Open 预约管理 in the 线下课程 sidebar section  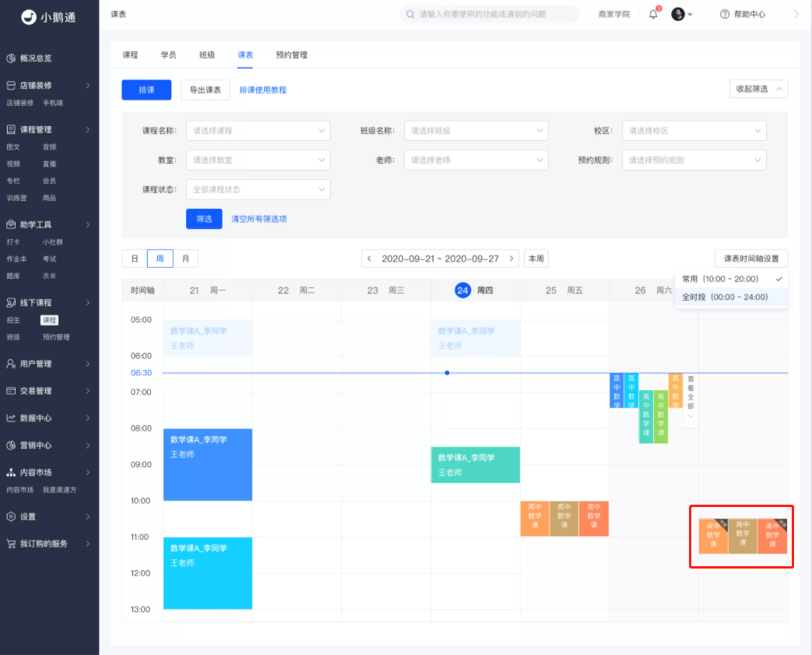tap(56, 336)
